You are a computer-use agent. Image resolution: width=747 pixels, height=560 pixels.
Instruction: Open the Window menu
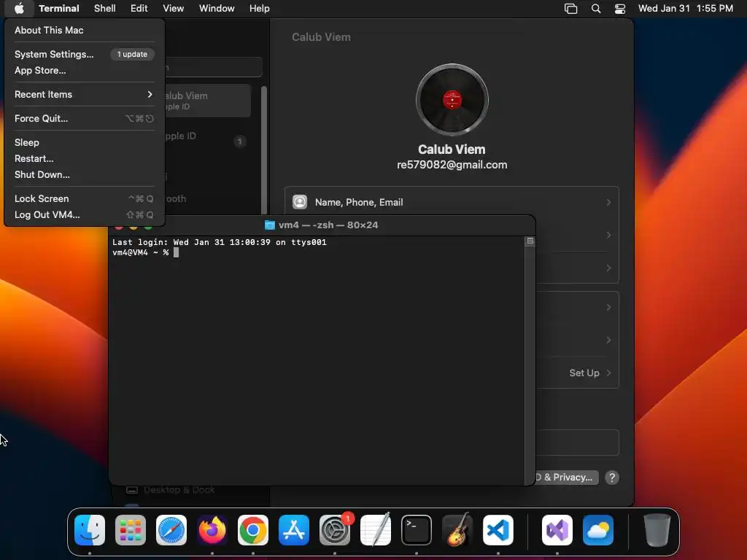click(x=217, y=8)
